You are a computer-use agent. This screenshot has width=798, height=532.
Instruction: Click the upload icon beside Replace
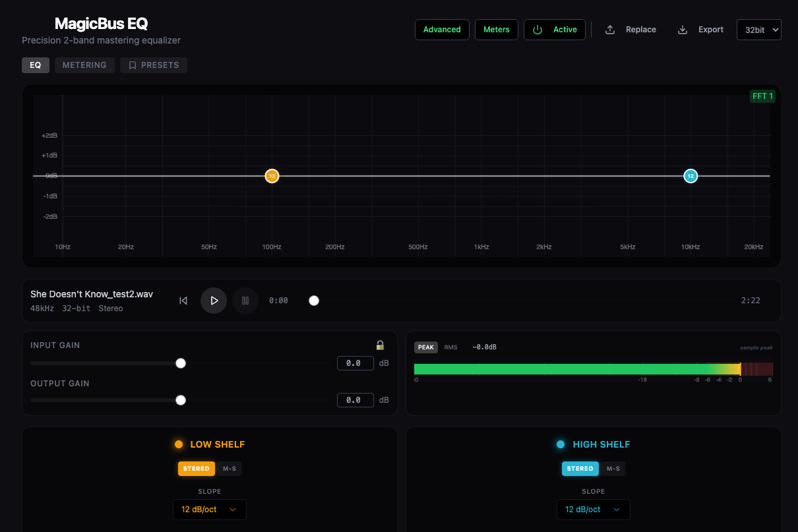click(x=610, y=30)
